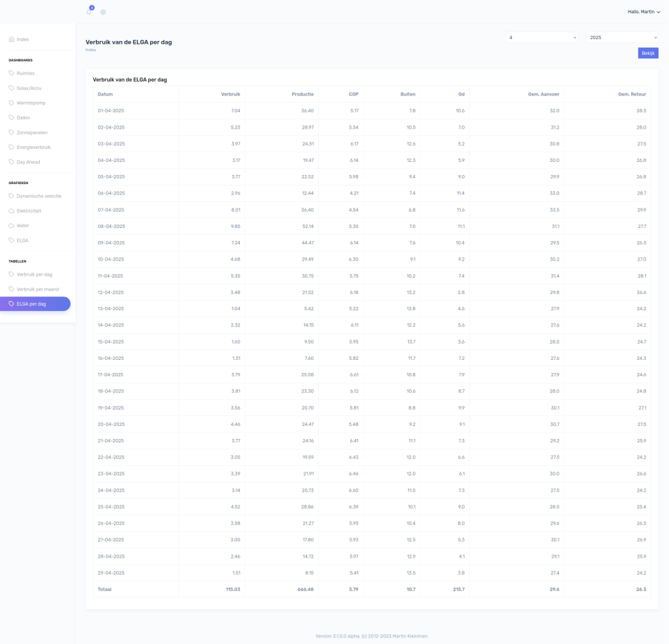Open the year dropdown showing 2025
Image resolution: width=669 pixels, height=644 pixels.
pos(623,37)
